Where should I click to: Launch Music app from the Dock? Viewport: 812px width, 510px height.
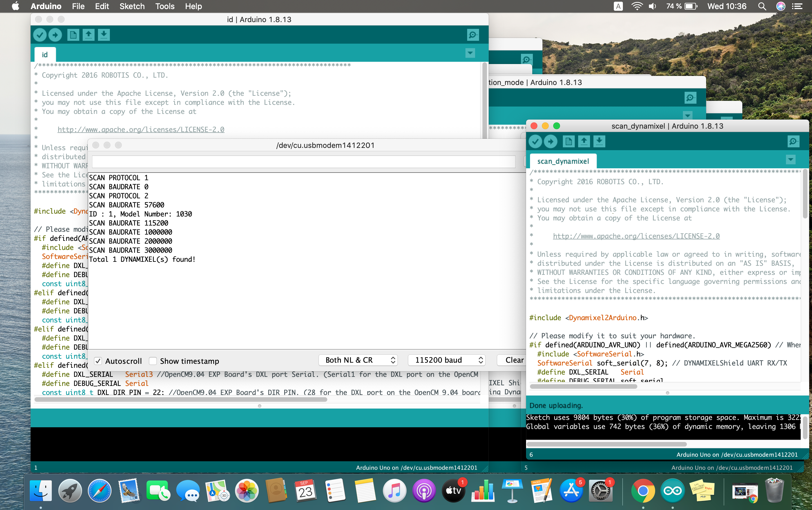click(x=394, y=491)
